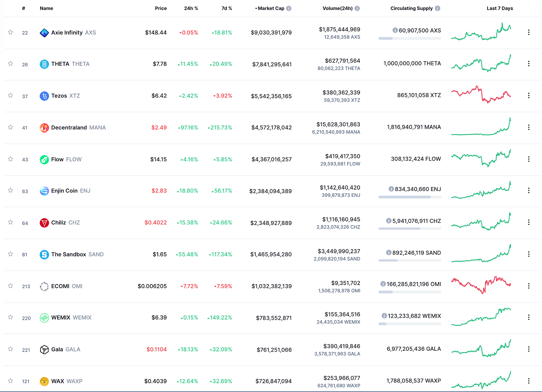Screen dimensions: 542x392
Task: Open the THETA row options menu
Action: (x=529, y=64)
